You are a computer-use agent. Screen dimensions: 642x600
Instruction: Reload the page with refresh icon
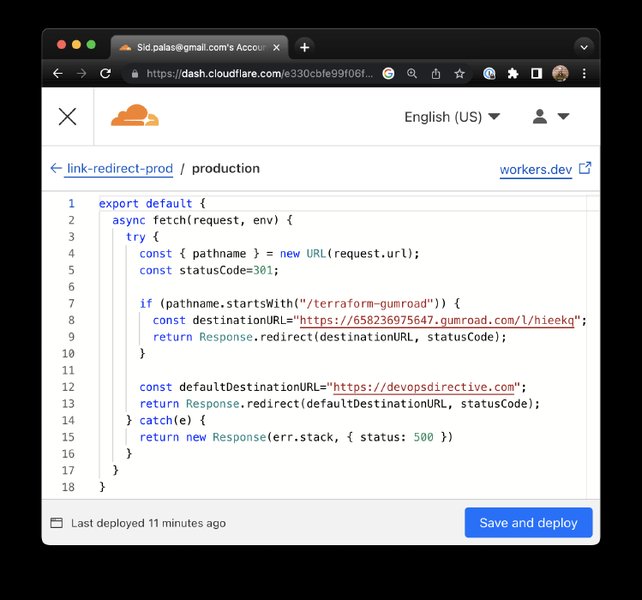click(106, 74)
